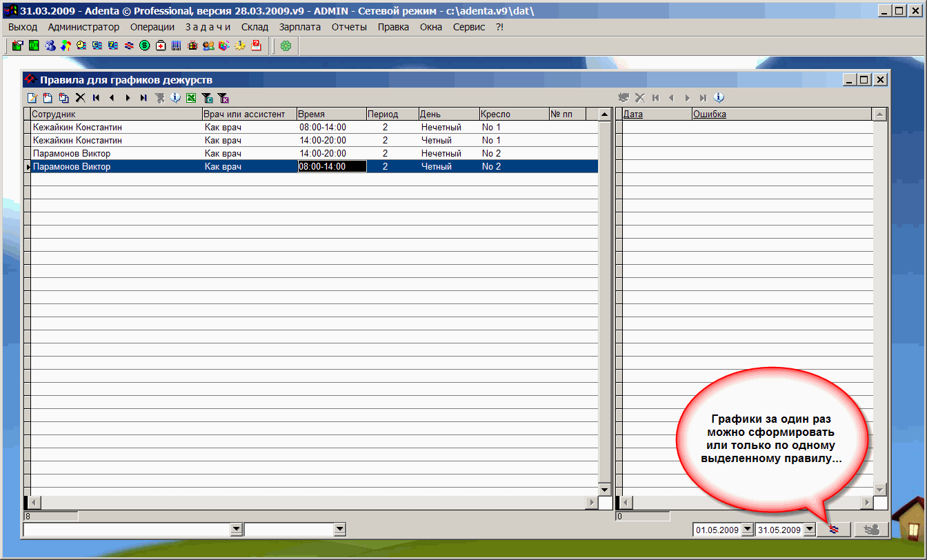The width and height of the screenshot is (927, 560).
Task: Open the barcode tool in main toolbar
Action: click(177, 46)
